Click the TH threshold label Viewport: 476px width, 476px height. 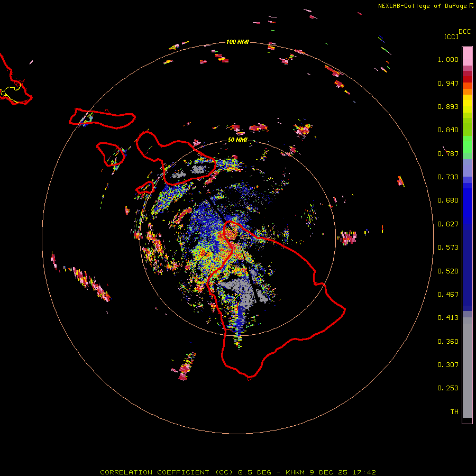[454, 412]
